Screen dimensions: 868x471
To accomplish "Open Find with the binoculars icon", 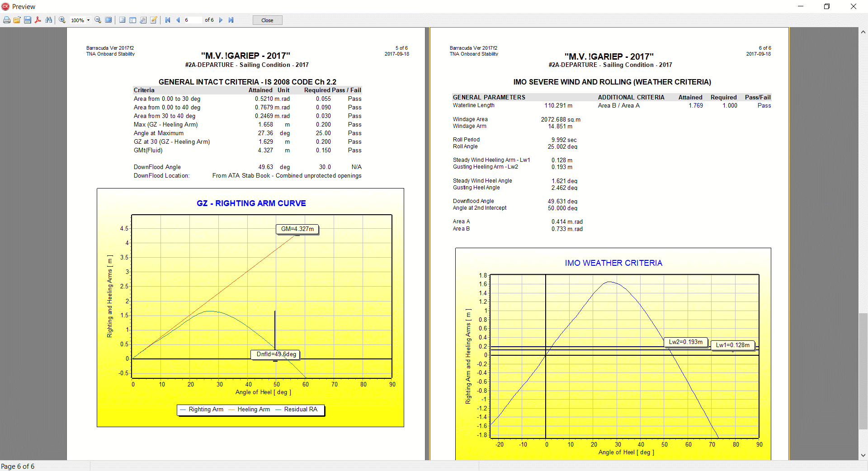I will click(49, 20).
